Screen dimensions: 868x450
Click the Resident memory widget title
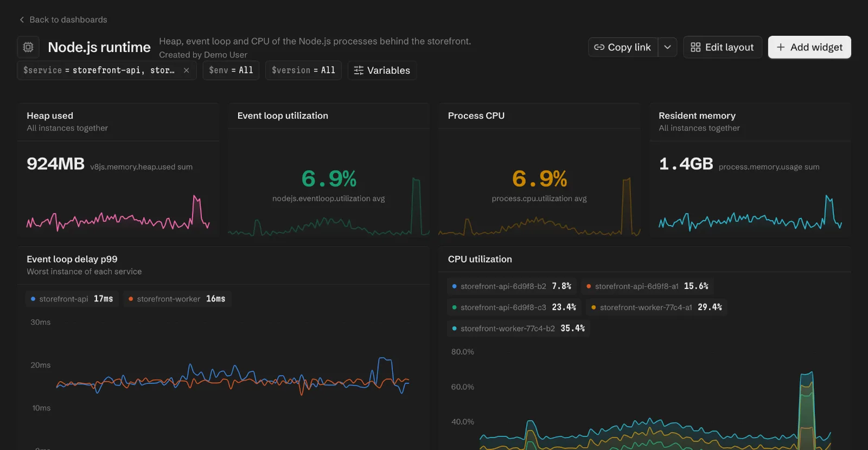click(x=697, y=115)
